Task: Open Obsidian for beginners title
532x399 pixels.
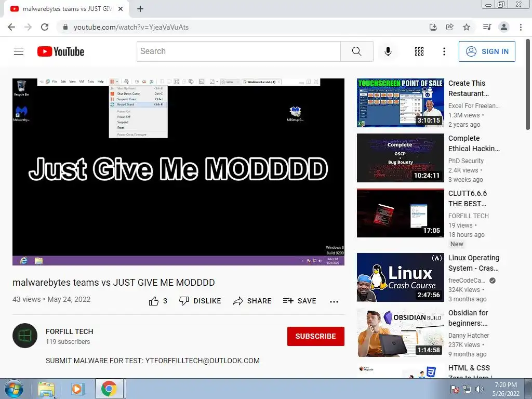Action: [468, 318]
